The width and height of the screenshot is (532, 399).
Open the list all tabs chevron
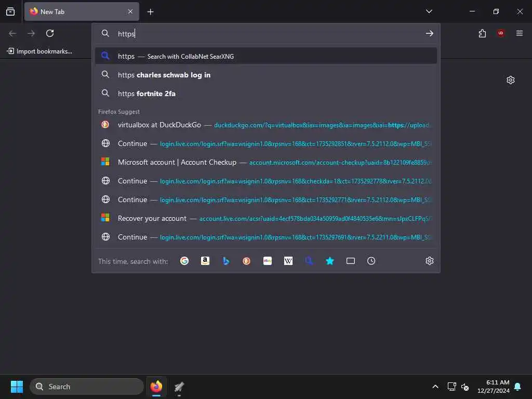point(429,11)
